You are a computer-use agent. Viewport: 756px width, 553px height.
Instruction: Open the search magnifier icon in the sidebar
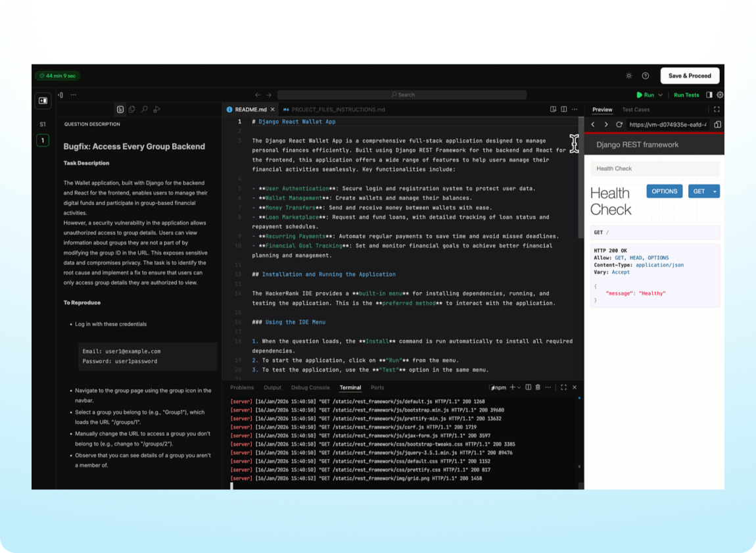[144, 109]
